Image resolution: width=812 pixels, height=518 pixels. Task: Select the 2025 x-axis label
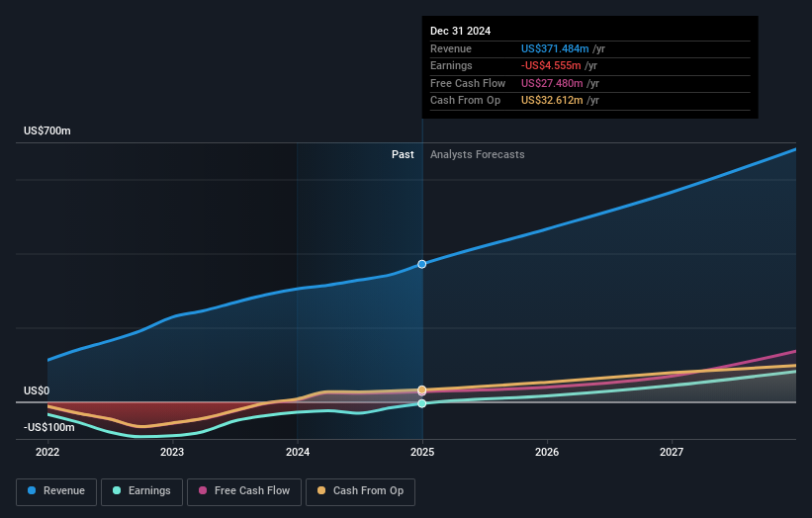(x=422, y=453)
